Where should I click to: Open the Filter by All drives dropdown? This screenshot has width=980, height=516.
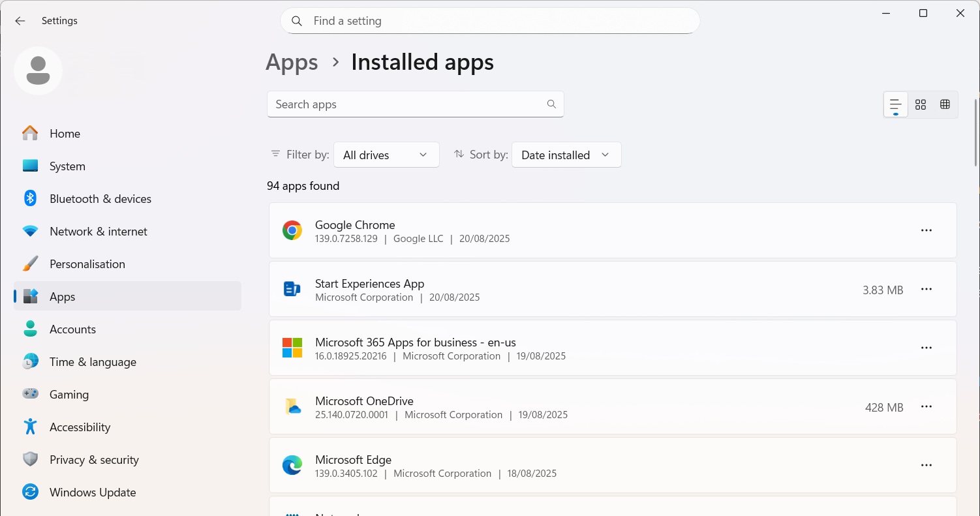pyautogui.click(x=386, y=155)
